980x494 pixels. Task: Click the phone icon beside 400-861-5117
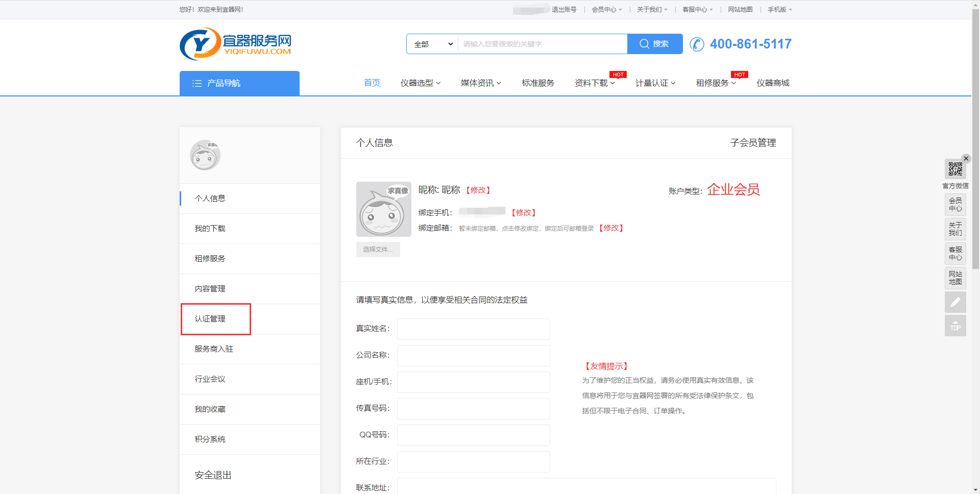[x=697, y=44]
